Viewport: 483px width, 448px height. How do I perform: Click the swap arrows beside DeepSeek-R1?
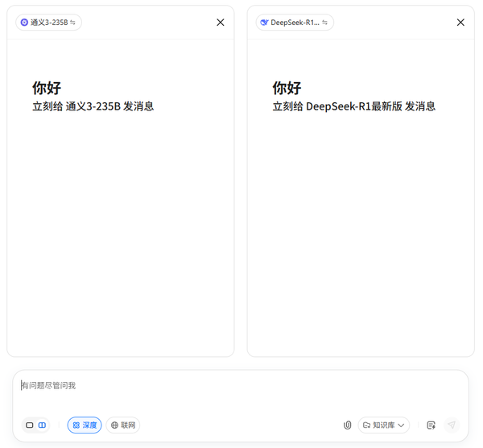pyautogui.click(x=325, y=23)
